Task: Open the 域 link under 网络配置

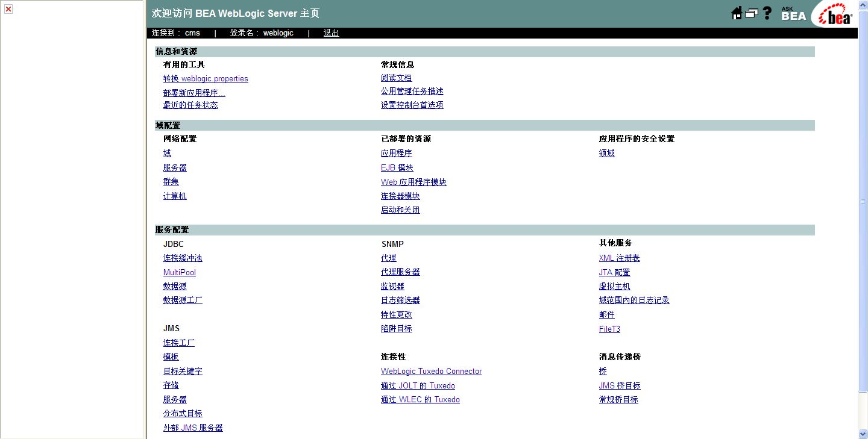Action: pyautogui.click(x=167, y=154)
